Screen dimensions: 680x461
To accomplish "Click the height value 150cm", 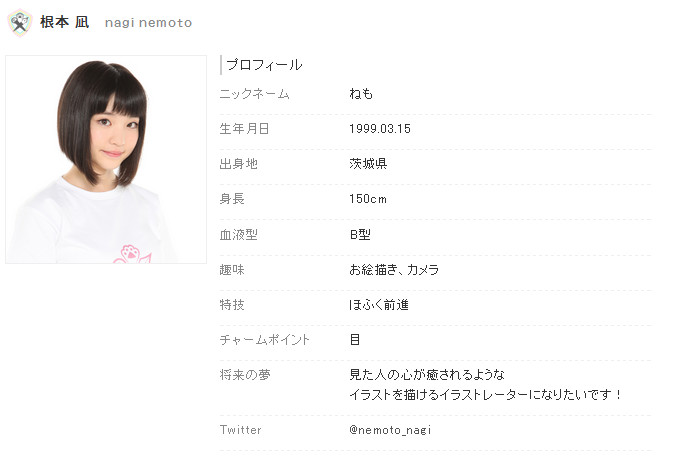I will pos(368,199).
